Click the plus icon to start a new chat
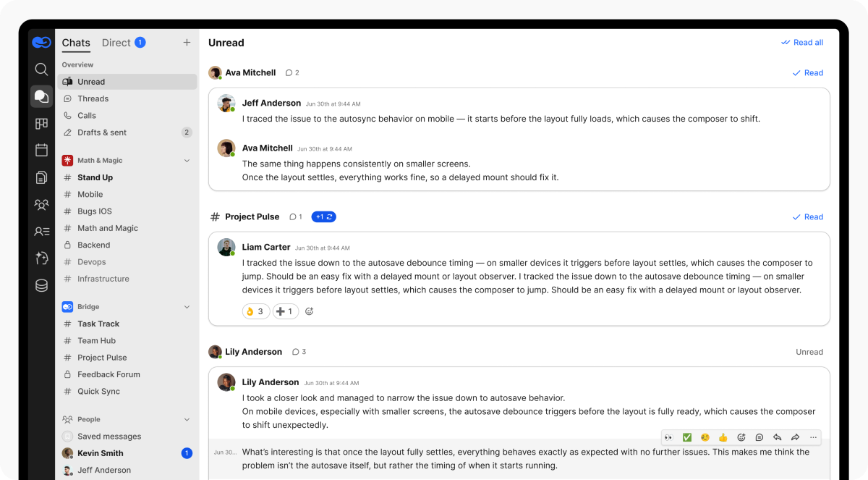Screen dimensions: 868x480 pos(187,43)
